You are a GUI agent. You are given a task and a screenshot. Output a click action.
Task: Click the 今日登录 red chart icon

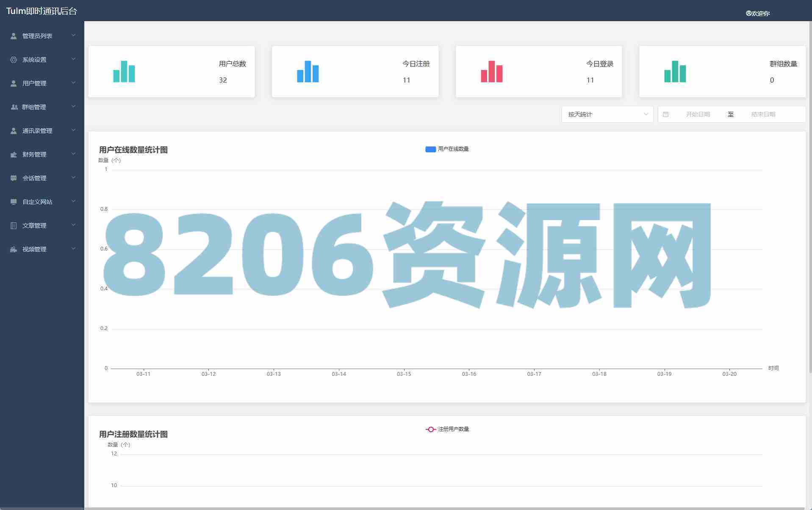coord(492,72)
